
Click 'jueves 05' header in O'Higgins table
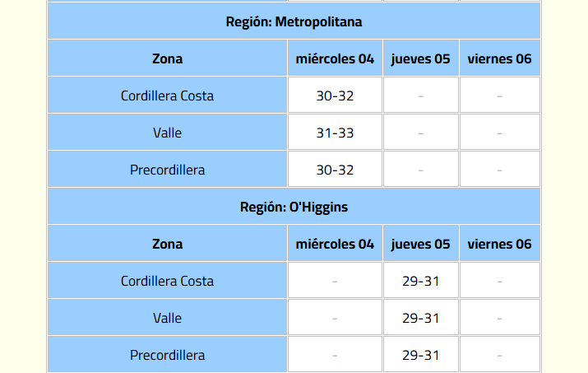click(x=420, y=244)
